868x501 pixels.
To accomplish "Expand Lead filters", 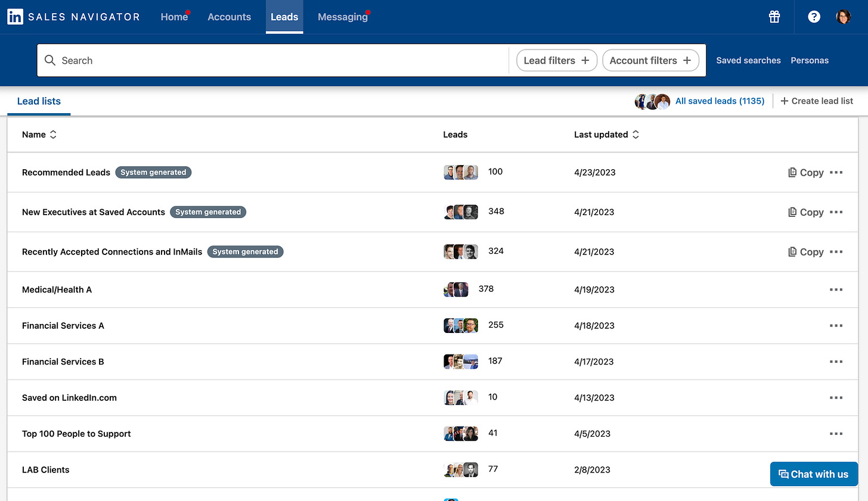I will (x=557, y=60).
